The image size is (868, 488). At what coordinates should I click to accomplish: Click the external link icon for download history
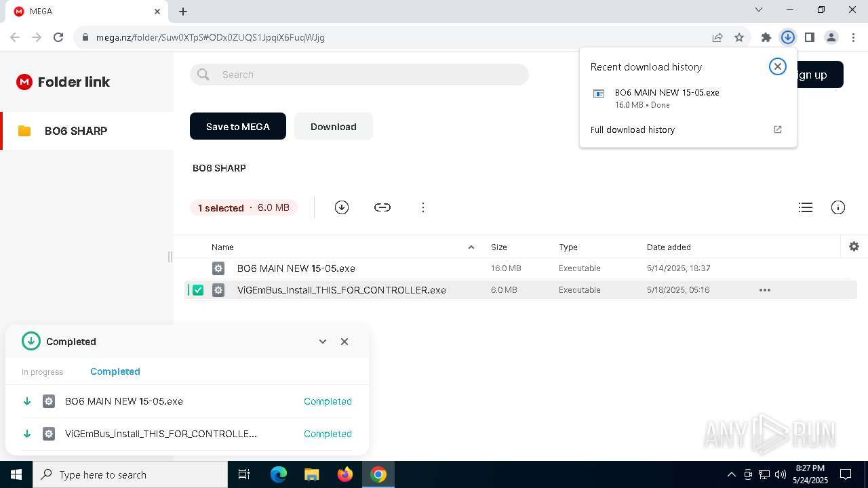pyautogui.click(x=778, y=129)
